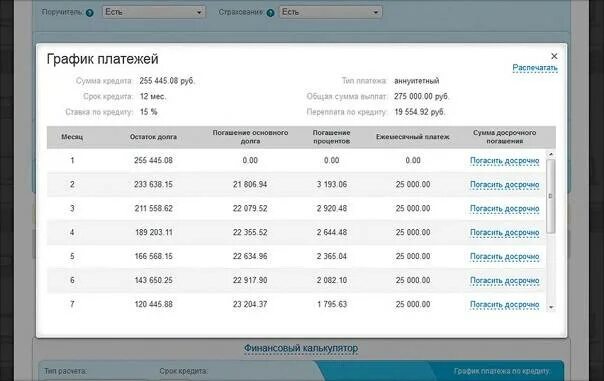Click Погасить досрочно for month 5
Screen dimensions: 604x381
pyautogui.click(x=504, y=256)
